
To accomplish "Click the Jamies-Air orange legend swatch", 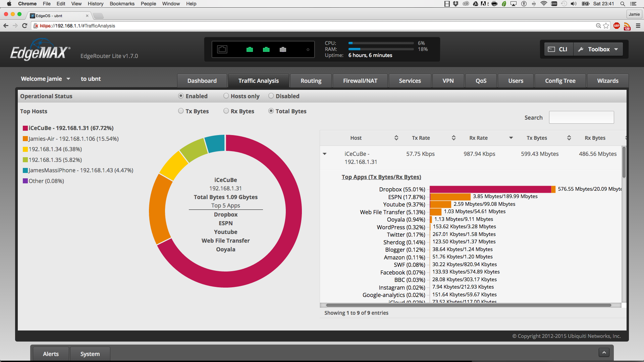I will (25, 139).
